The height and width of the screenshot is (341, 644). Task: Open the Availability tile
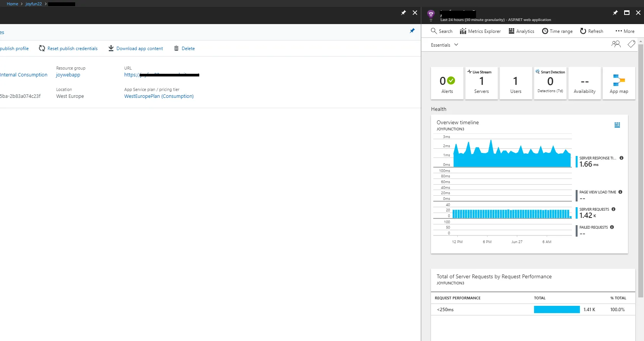[x=584, y=83]
